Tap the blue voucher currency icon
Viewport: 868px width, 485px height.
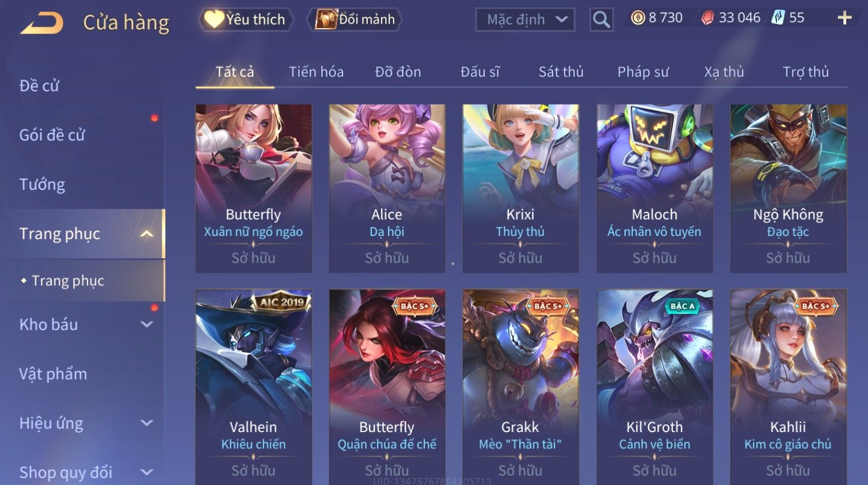pyautogui.click(x=778, y=18)
